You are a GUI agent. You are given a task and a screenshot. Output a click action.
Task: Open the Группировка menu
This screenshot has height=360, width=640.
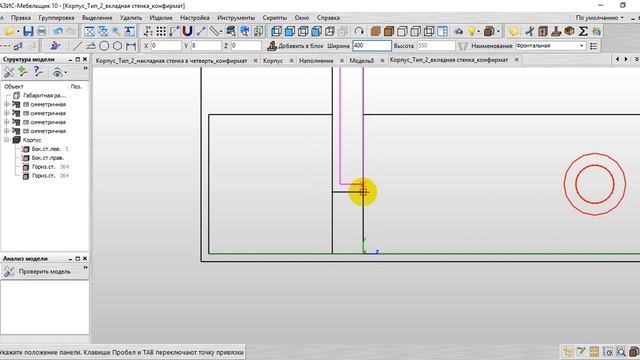(56, 18)
